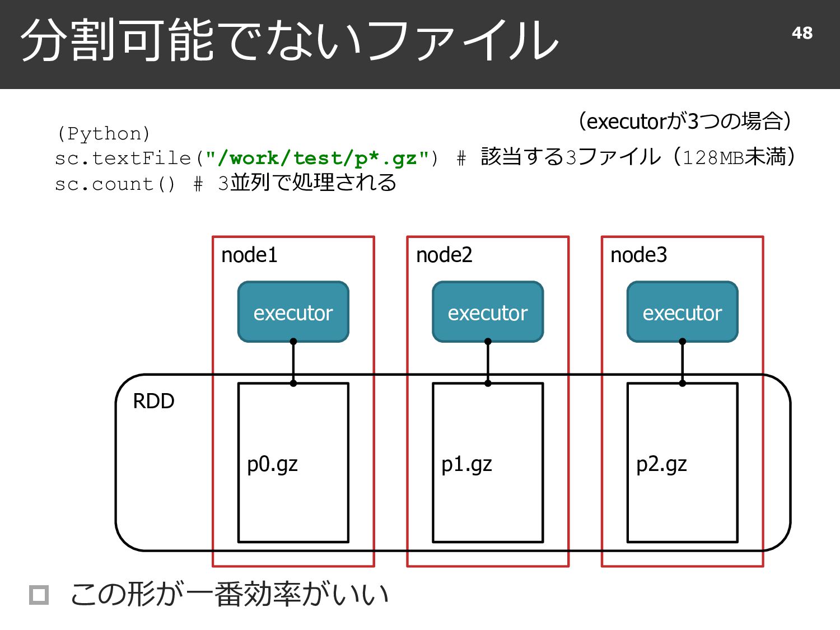840x630 pixels.
Task: Click the executorが3つの場合 note
Action: pyautogui.click(x=685, y=121)
